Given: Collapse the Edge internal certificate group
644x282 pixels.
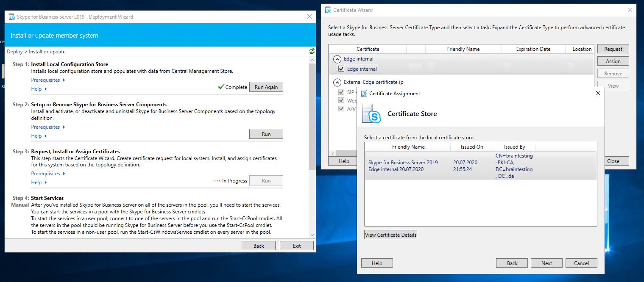Looking at the screenshot, I should (x=337, y=59).
